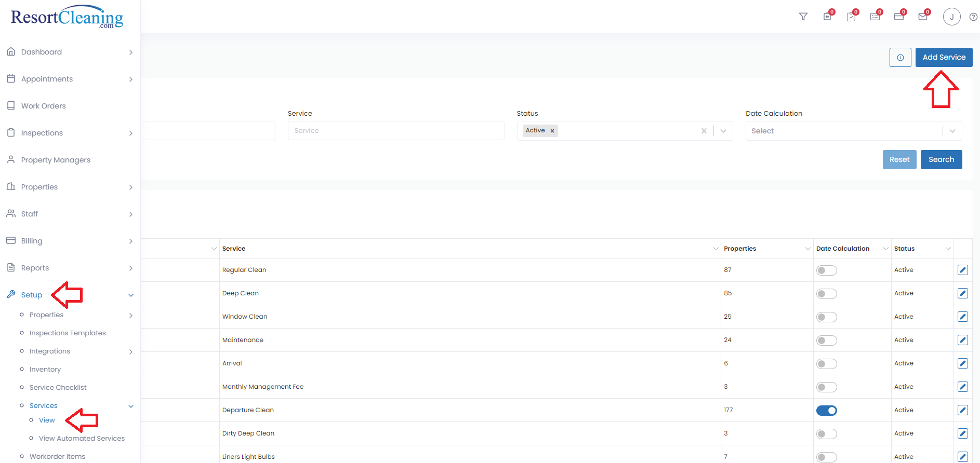
Task: Click the filter funnel icon in header
Action: click(803, 17)
